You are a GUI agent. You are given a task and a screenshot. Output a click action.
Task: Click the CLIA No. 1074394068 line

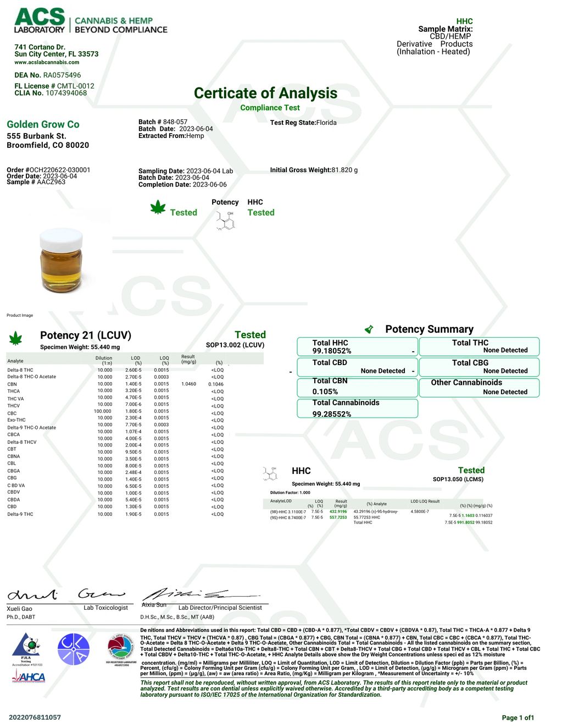click(51, 93)
